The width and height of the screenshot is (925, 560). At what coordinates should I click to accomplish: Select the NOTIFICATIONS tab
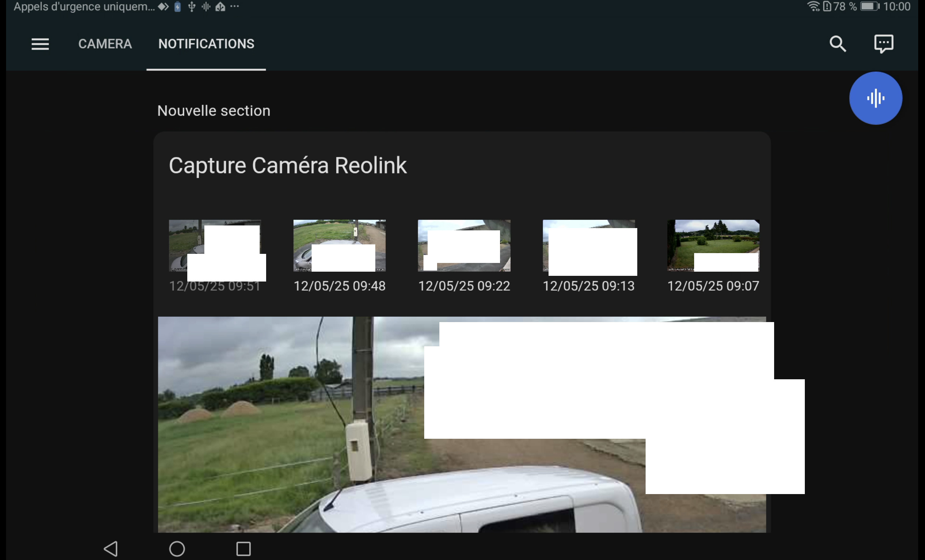206,44
